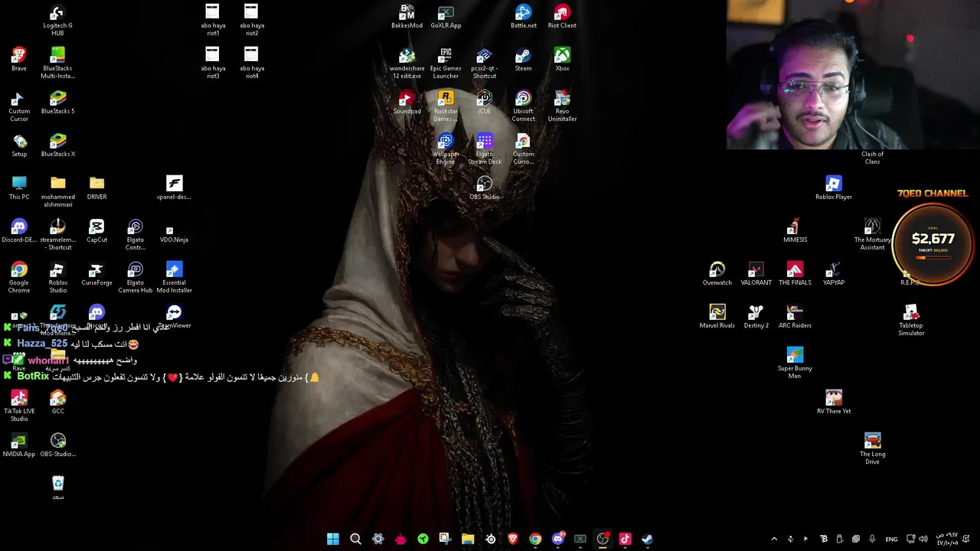
Task: Select the Essential Mod Installer icon
Action: tap(174, 277)
